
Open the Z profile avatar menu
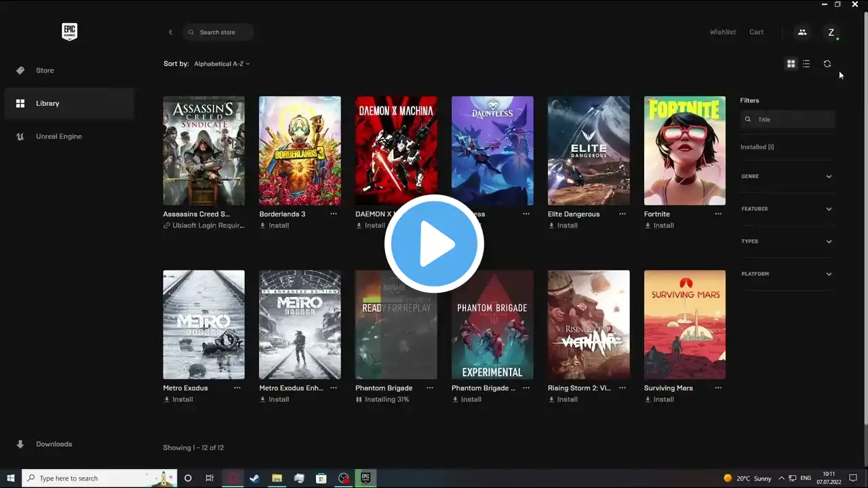point(831,32)
